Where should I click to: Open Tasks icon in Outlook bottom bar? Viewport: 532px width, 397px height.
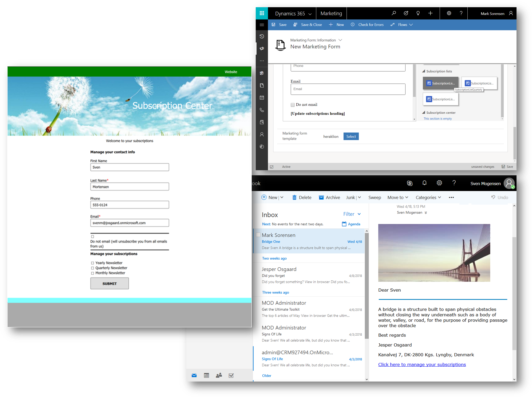click(231, 375)
